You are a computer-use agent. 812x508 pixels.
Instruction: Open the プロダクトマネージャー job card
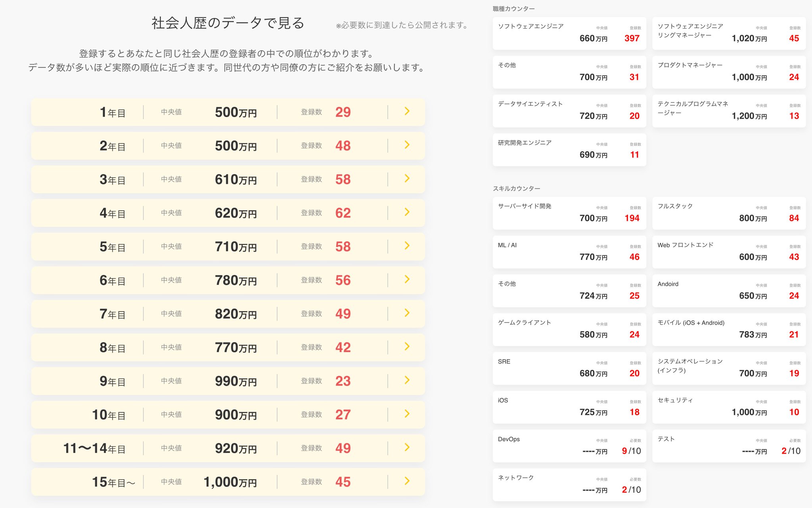pyautogui.click(x=729, y=72)
